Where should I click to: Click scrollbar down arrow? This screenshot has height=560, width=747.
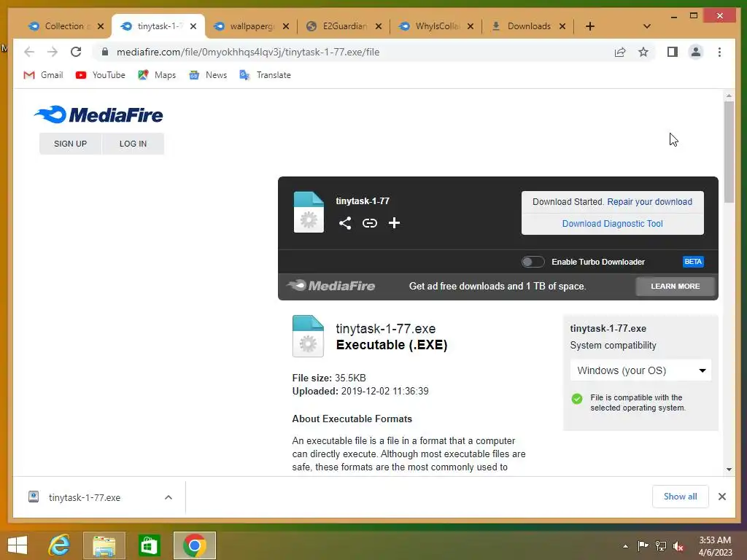click(x=729, y=470)
